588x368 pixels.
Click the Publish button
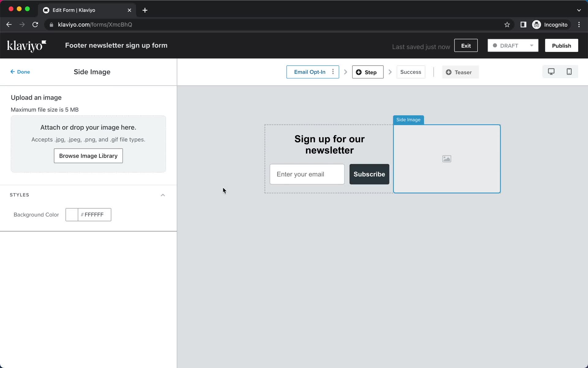coord(562,45)
